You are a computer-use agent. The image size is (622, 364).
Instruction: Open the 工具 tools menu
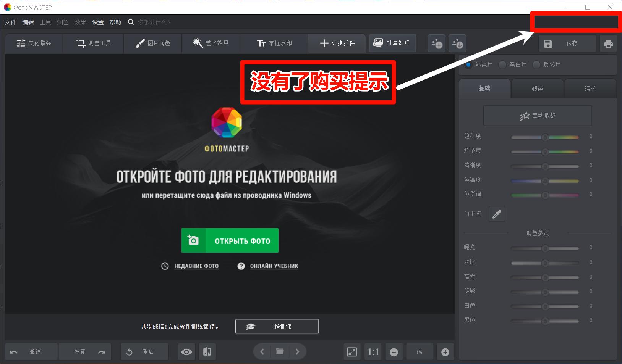(x=45, y=23)
